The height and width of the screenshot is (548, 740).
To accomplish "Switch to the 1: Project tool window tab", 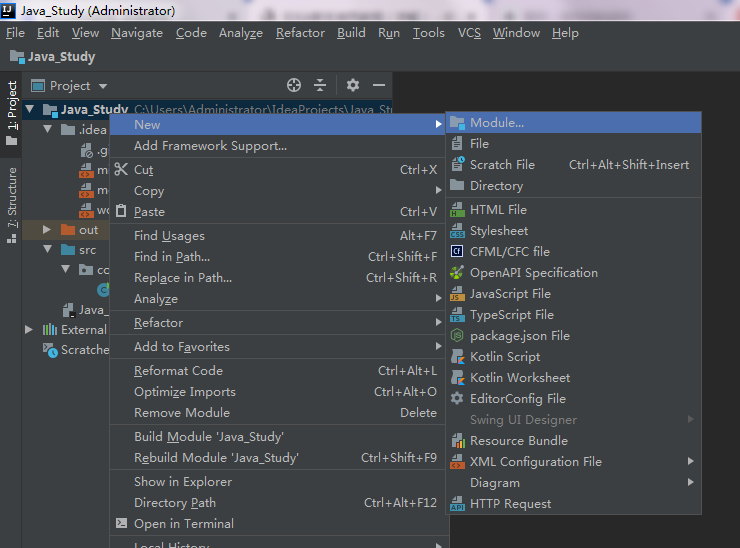I will [x=11, y=113].
